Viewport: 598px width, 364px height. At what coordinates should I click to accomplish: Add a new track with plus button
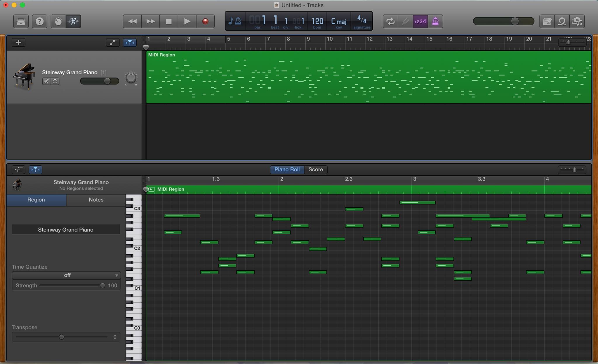click(x=18, y=43)
